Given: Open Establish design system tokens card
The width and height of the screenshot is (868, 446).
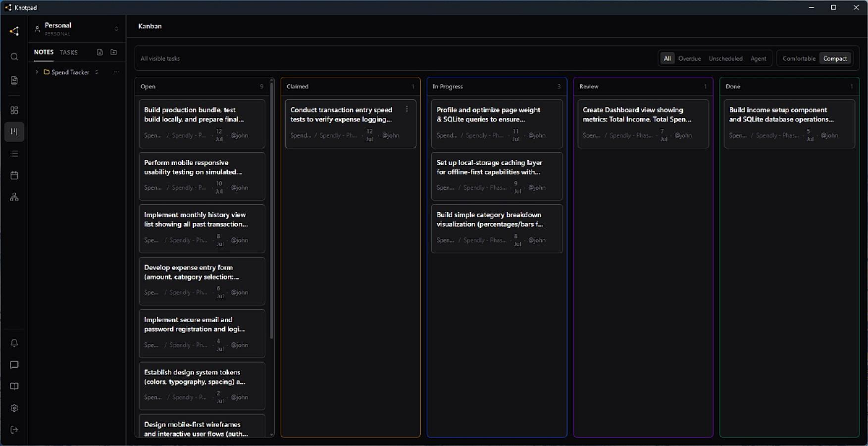Looking at the screenshot, I should coord(202,386).
